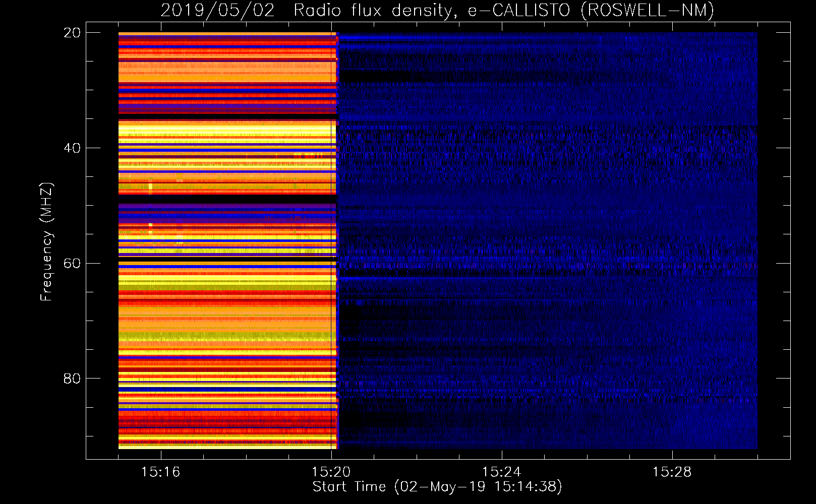Click the 15:20 time tick label
The image size is (816, 504).
click(x=331, y=472)
